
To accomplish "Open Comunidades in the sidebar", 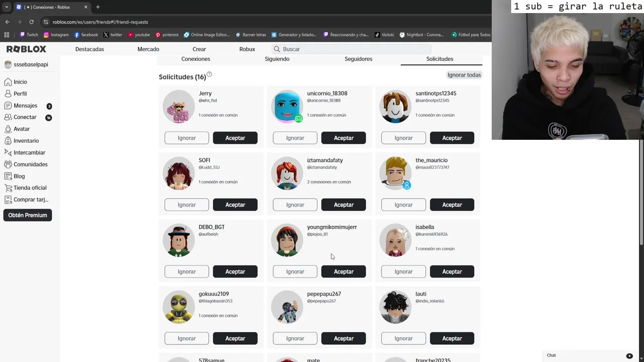I will 30,164.
